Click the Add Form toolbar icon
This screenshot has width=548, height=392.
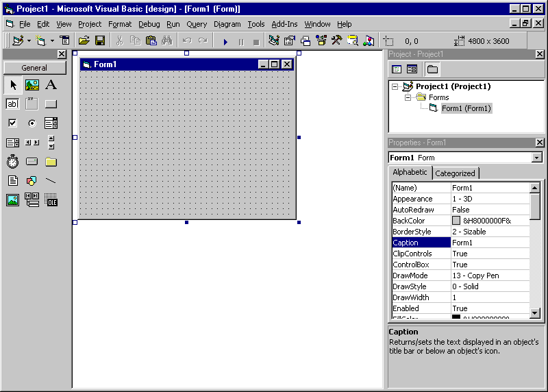pyautogui.click(x=41, y=41)
